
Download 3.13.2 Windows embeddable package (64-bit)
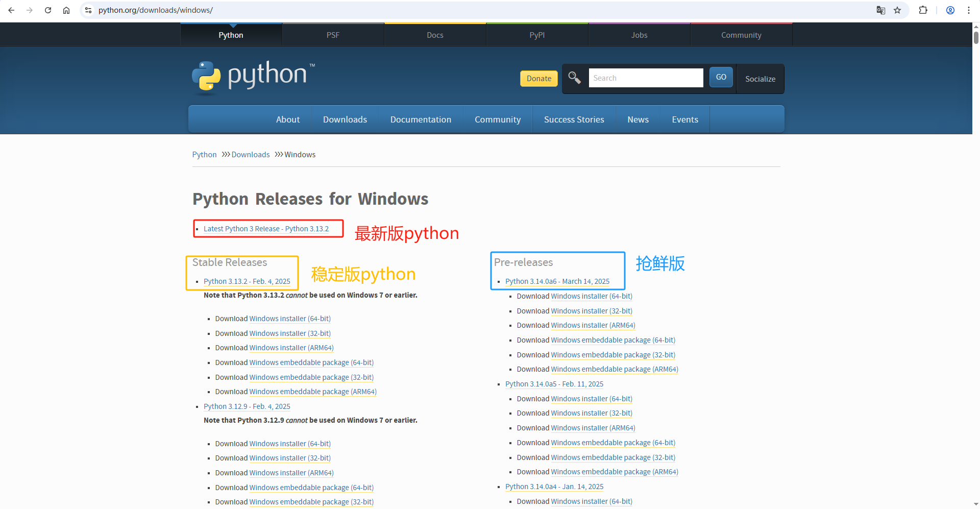pyautogui.click(x=311, y=362)
